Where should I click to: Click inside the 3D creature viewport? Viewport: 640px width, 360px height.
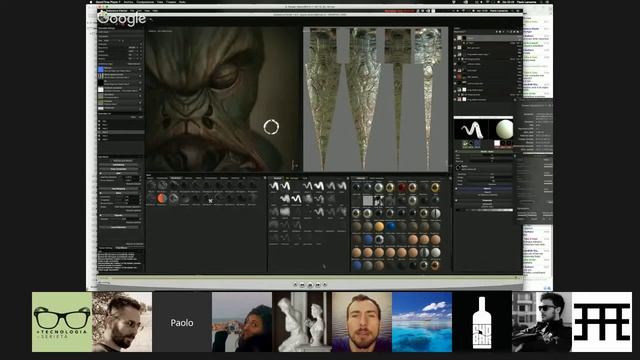(223, 99)
